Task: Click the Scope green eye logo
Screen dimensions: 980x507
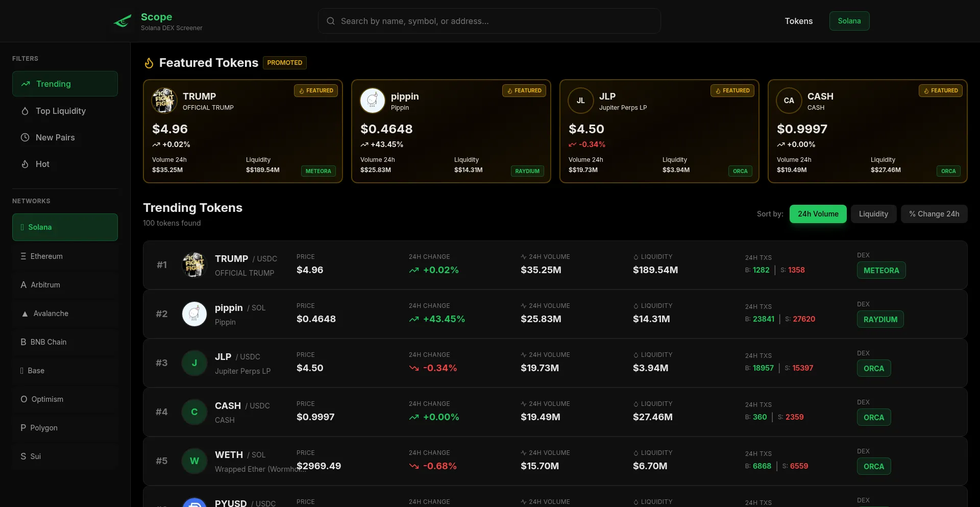Action: [122, 21]
